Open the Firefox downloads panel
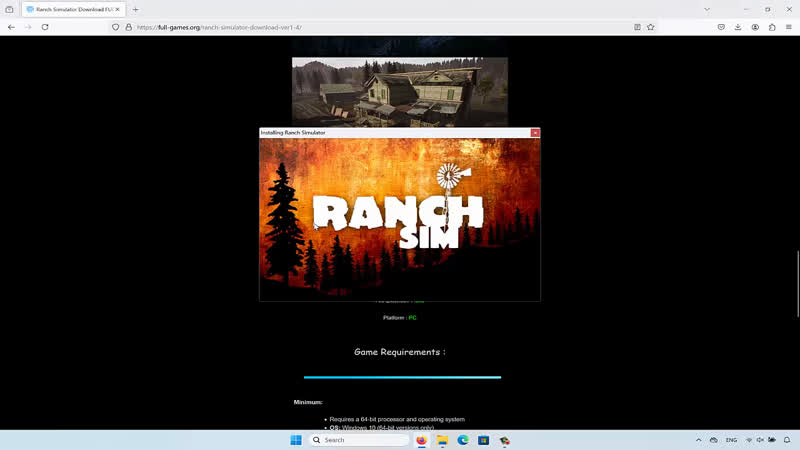 coord(738,27)
